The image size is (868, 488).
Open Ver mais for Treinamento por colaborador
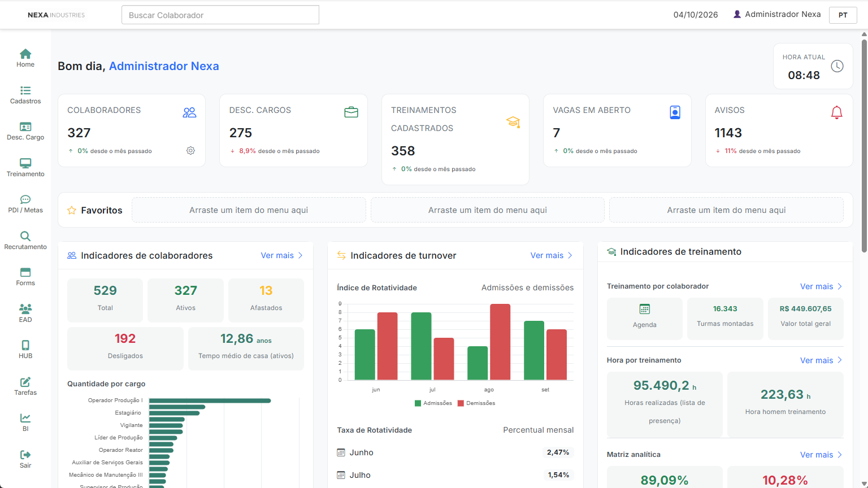[821, 286]
